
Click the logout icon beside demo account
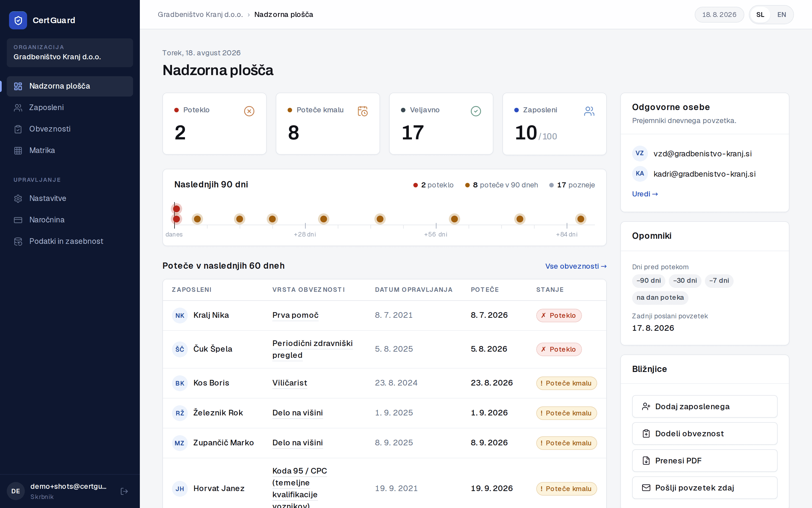(x=124, y=491)
